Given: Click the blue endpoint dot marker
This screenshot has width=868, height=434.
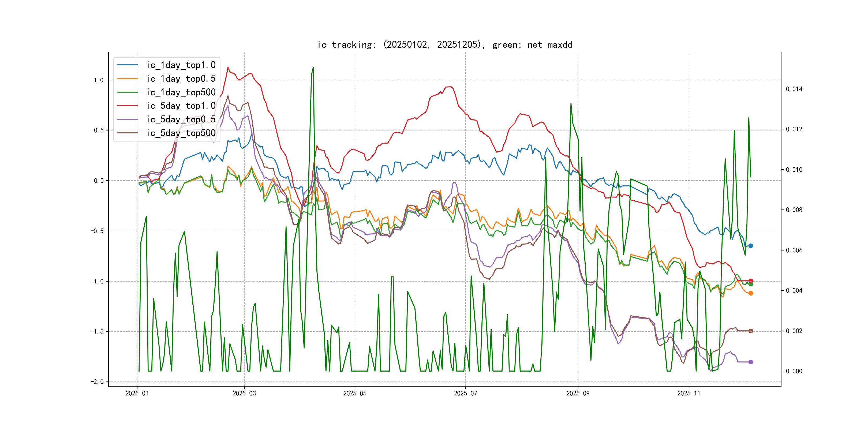Looking at the screenshot, I should click(x=750, y=246).
